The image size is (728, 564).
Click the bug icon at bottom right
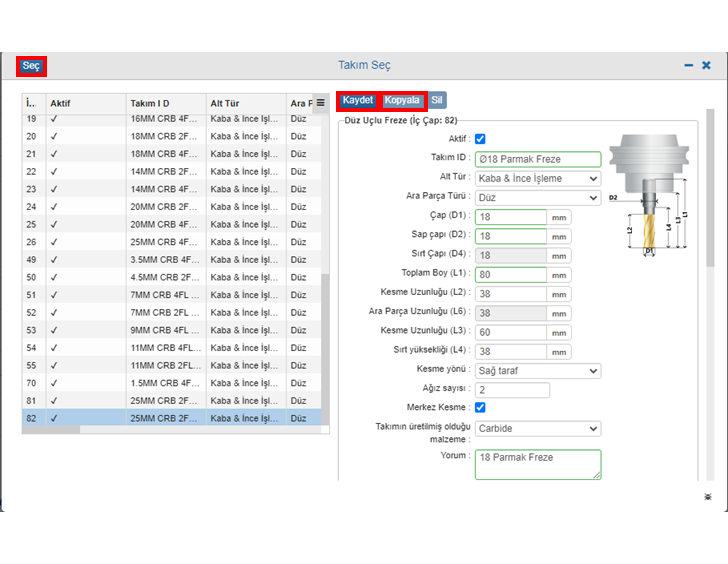(x=708, y=496)
